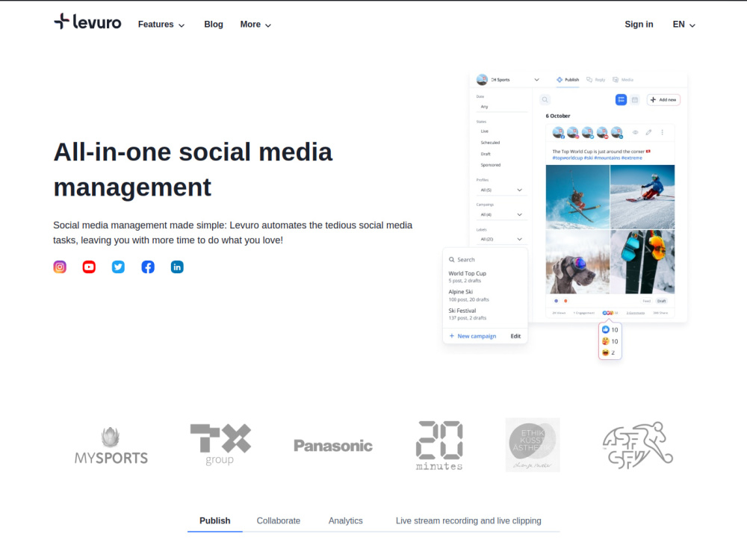The height and width of the screenshot is (560, 747).
Task: Switch to the Publish feature tab
Action: (x=215, y=521)
